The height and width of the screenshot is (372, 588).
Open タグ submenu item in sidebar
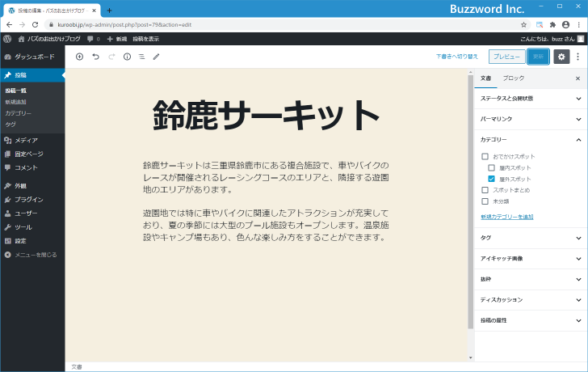click(x=10, y=125)
